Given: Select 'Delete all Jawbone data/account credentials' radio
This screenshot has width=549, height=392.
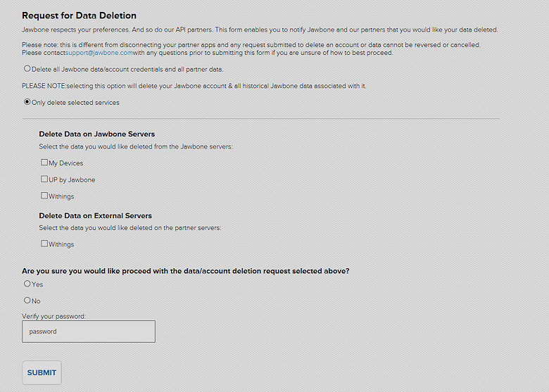Looking at the screenshot, I should (27, 68).
